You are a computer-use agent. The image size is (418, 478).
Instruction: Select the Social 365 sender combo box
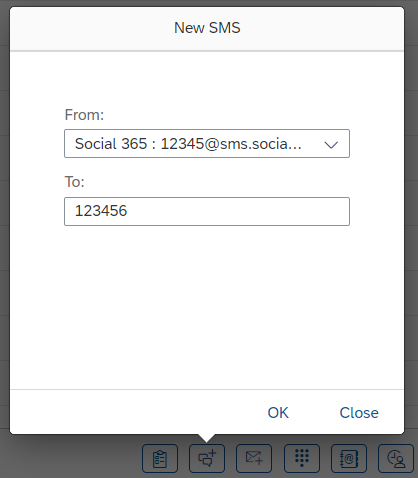207,143
